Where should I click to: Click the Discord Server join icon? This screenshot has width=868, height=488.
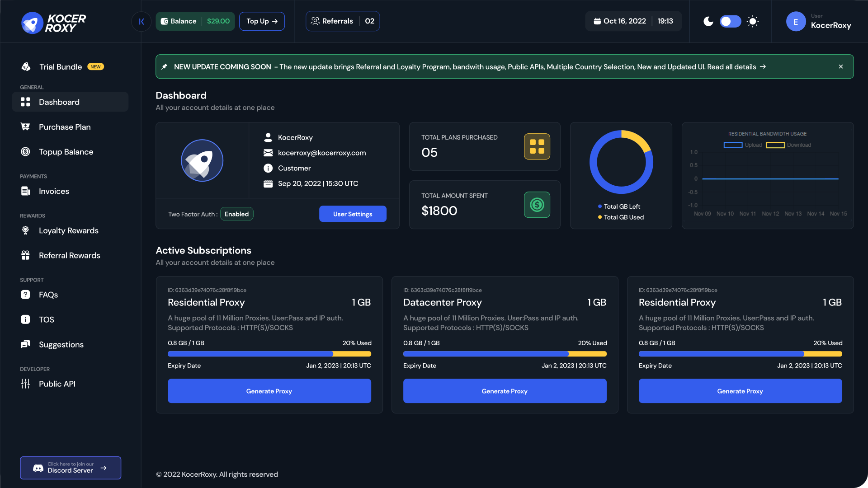[38, 468]
